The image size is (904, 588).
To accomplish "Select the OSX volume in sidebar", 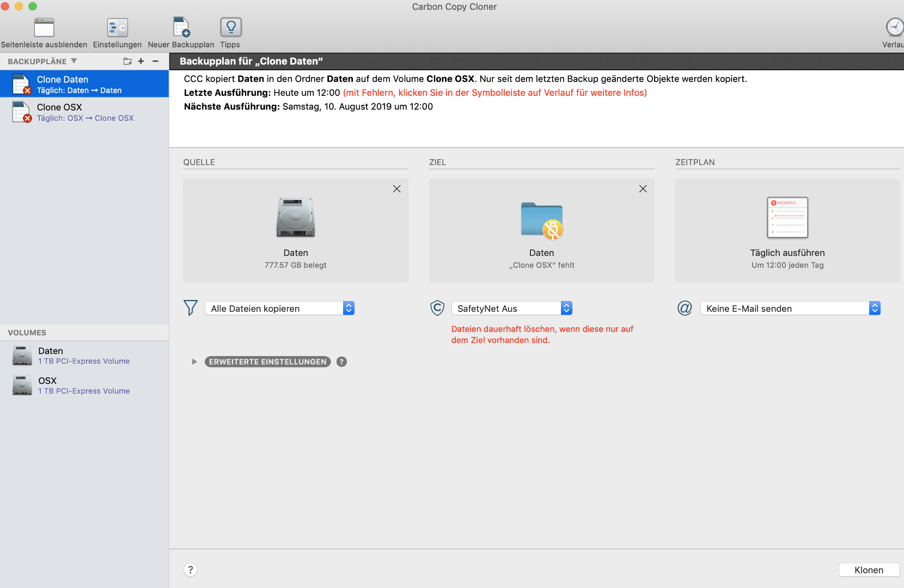I will [x=84, y=385].
